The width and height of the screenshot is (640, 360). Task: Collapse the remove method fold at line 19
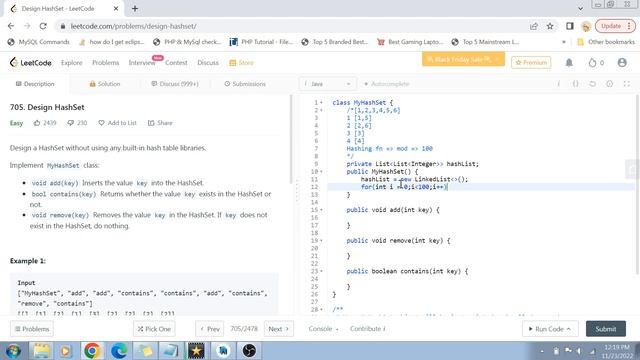point(321,240)
